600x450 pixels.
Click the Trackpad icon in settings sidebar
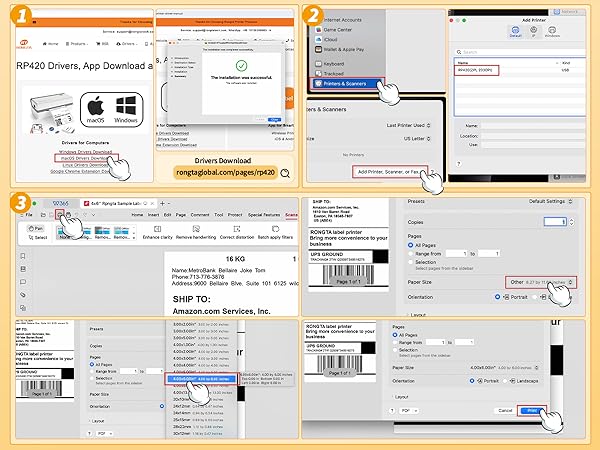318,73
